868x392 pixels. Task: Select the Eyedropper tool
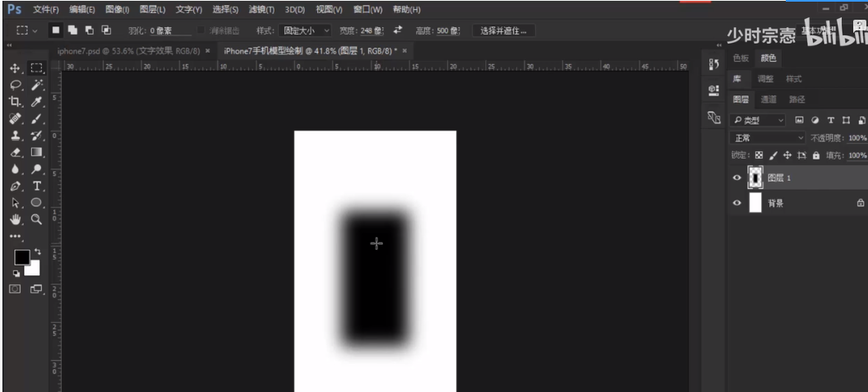(36, 102)
